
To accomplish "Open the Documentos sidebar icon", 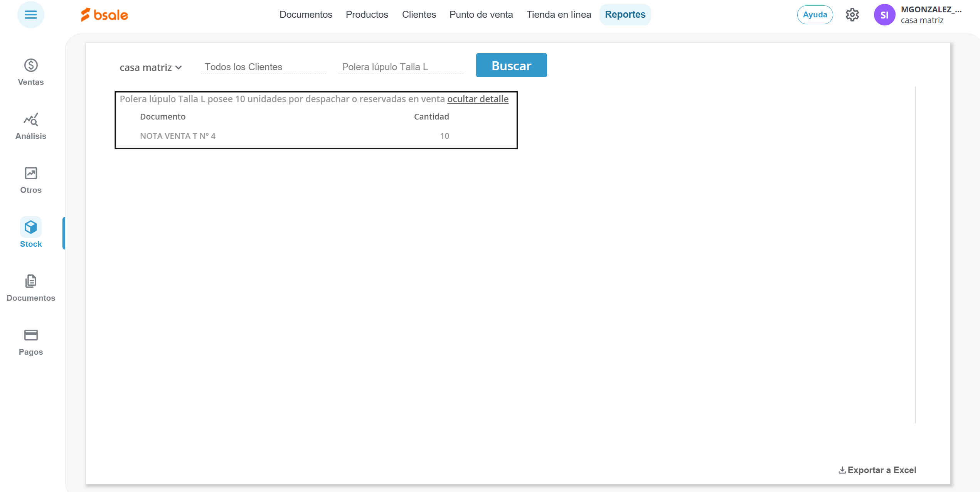I will (x=31, y=281).
